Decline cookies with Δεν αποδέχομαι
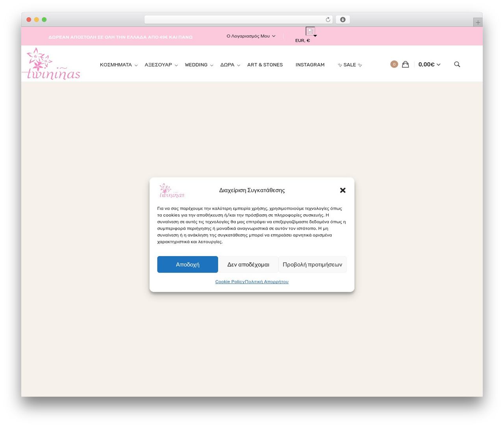The image size is (504, 427). click(x=248, y=264)
